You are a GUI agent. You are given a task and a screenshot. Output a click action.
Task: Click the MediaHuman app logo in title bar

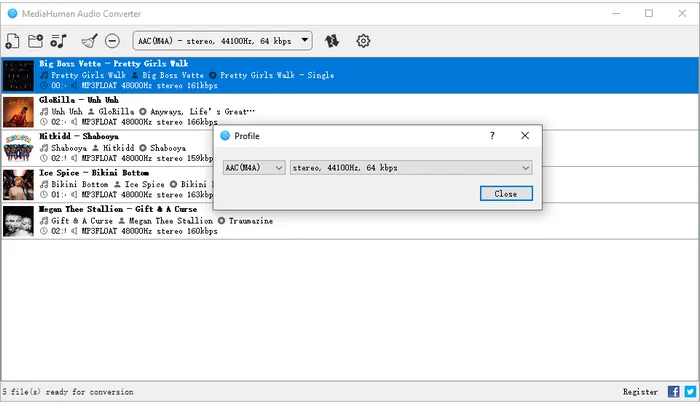click(x=12, y=13)
